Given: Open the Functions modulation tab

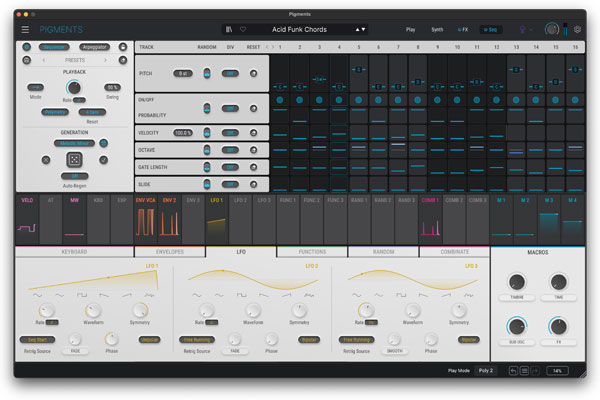Looking at the screenshot, I should (312, 252).
